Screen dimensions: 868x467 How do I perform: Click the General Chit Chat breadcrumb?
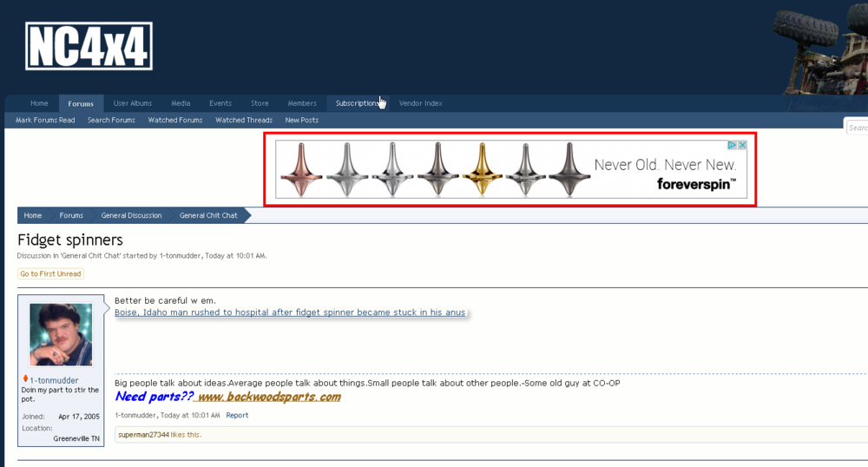pyautogui.click(x=208, y=215)
